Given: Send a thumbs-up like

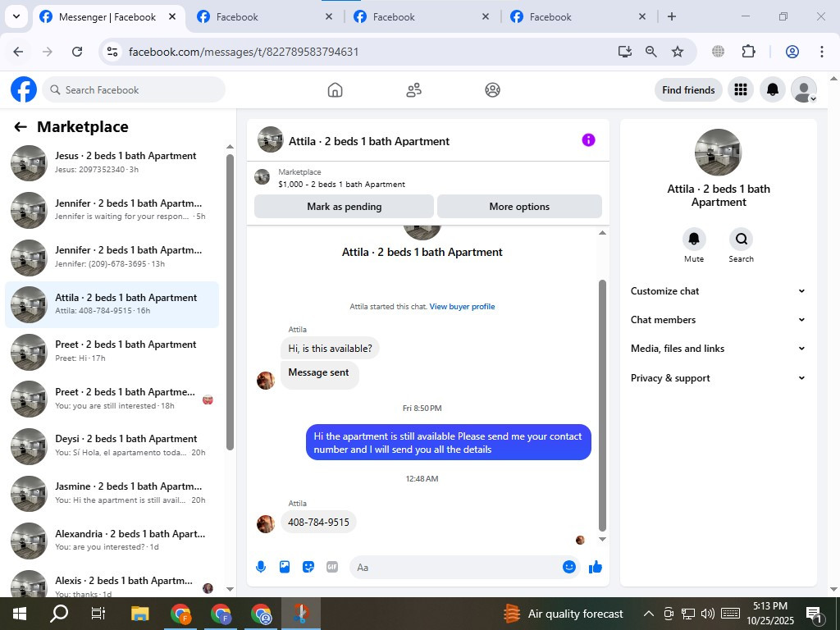Looking at the screenshot, I should tap(596, 568).
